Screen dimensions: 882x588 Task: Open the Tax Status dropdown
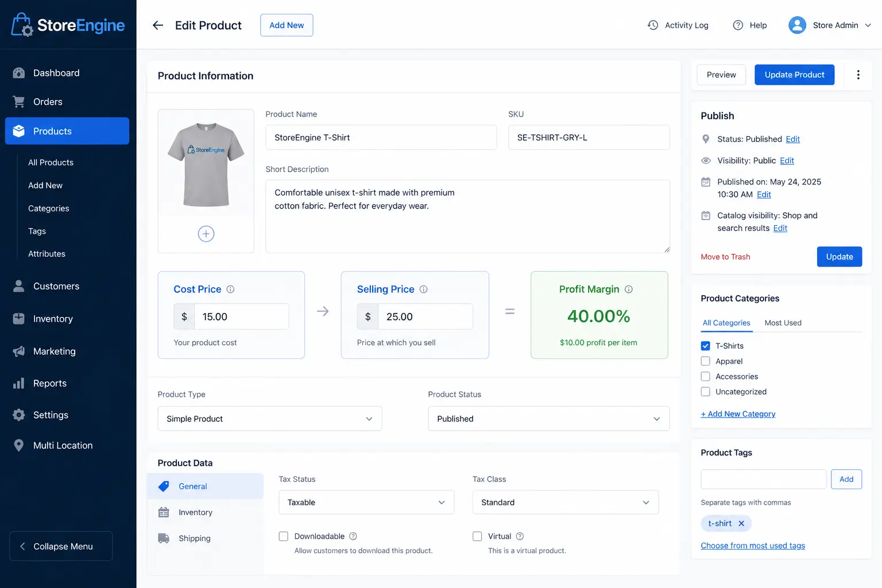(x=366, y=502)
